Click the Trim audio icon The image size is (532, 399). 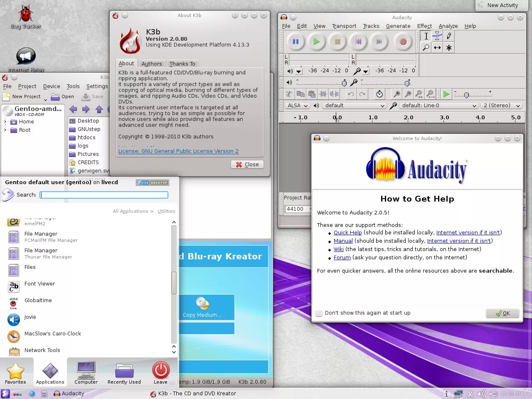(323, 94)
